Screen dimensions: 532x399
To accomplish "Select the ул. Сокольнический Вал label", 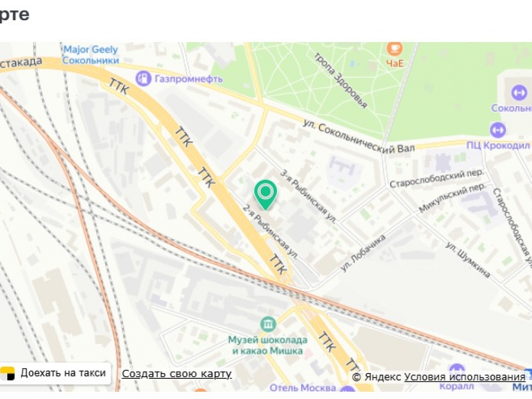I will (x=358, y=136).
